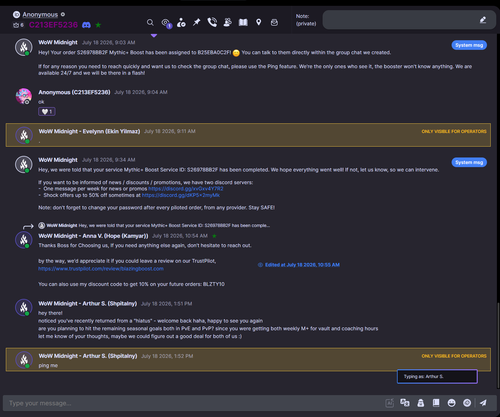Click the circular plus attachment icon
The width and height of the screenshot is (500, 417).
pos(467,403)
